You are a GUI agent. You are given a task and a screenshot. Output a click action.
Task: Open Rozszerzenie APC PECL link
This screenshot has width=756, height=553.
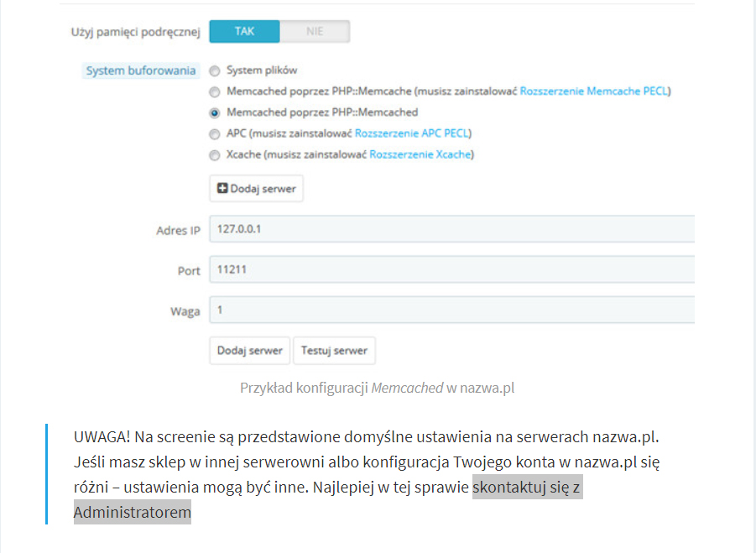pyautogui.click(x=412, y=133)
